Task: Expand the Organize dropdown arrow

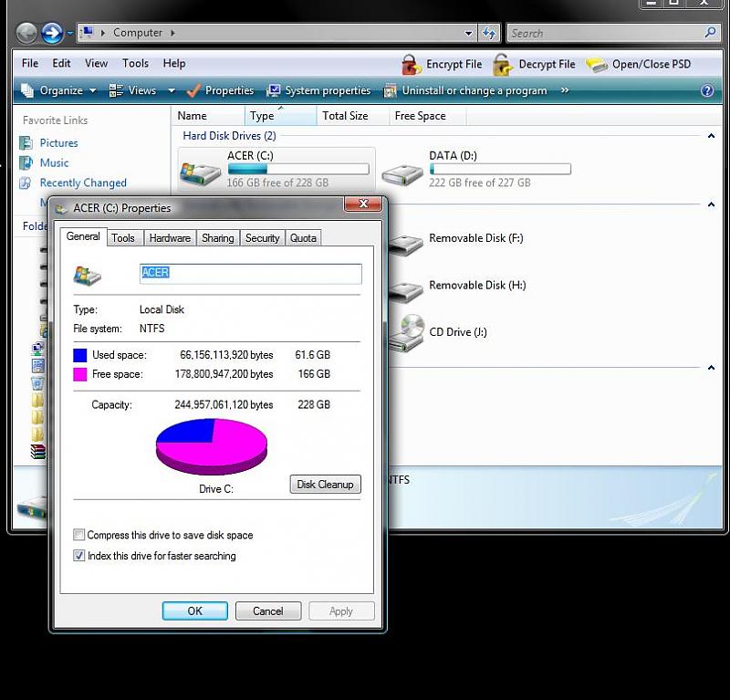Action: [93, 90]
